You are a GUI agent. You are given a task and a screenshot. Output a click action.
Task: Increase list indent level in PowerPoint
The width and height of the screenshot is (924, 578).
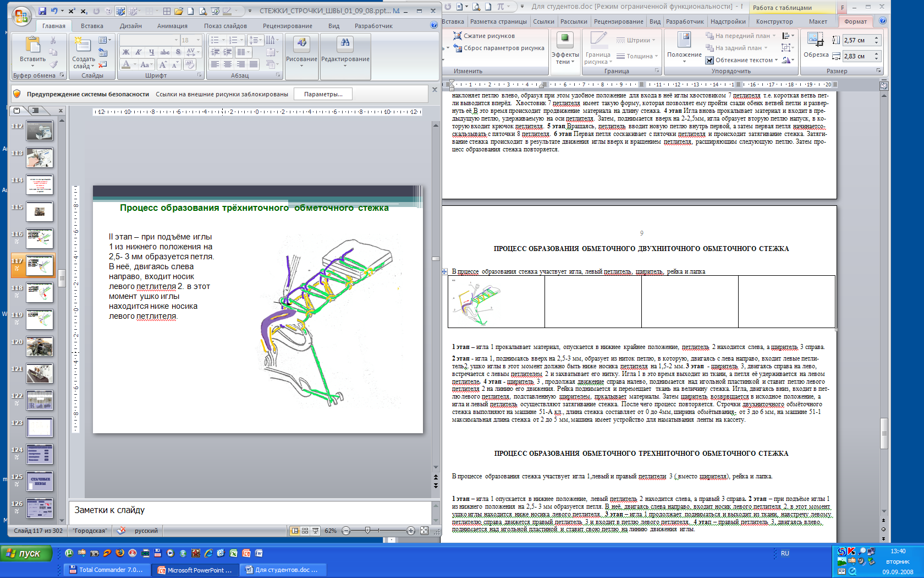click(228, 52)
